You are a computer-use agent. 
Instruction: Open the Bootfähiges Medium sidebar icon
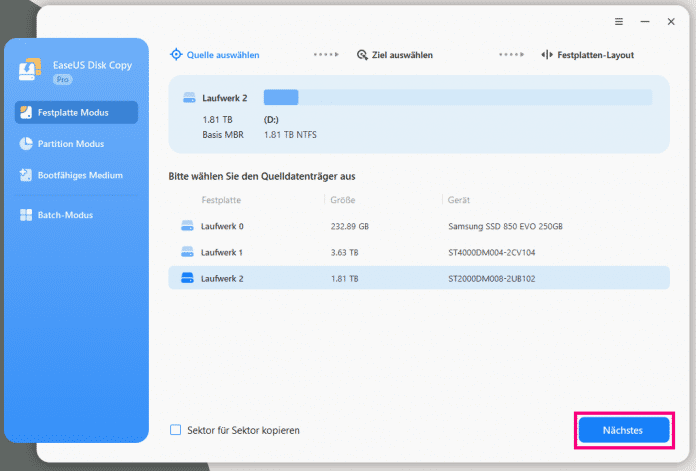click(x=26, y=175)
